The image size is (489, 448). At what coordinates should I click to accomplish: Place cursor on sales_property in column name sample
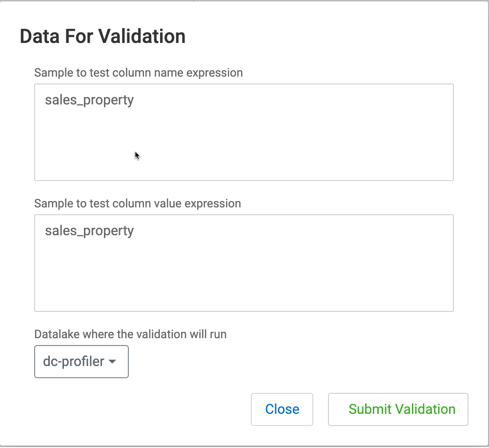(89, 100)
